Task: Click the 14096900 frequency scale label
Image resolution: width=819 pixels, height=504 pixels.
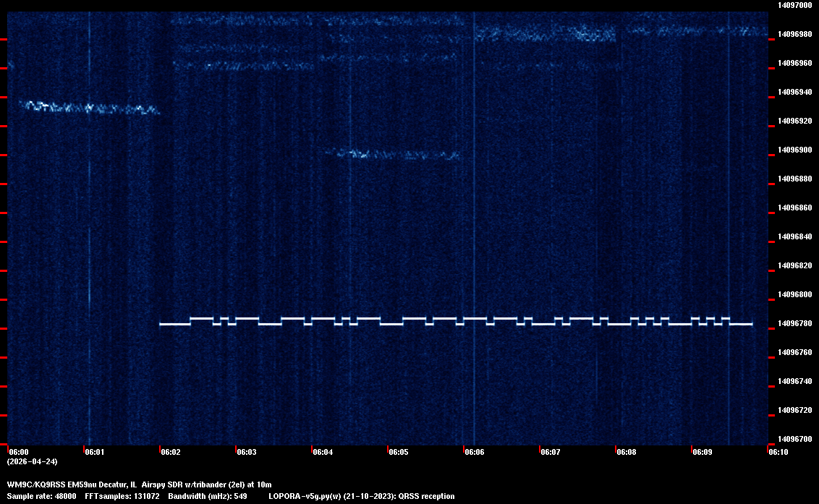Action: (794, 150)
